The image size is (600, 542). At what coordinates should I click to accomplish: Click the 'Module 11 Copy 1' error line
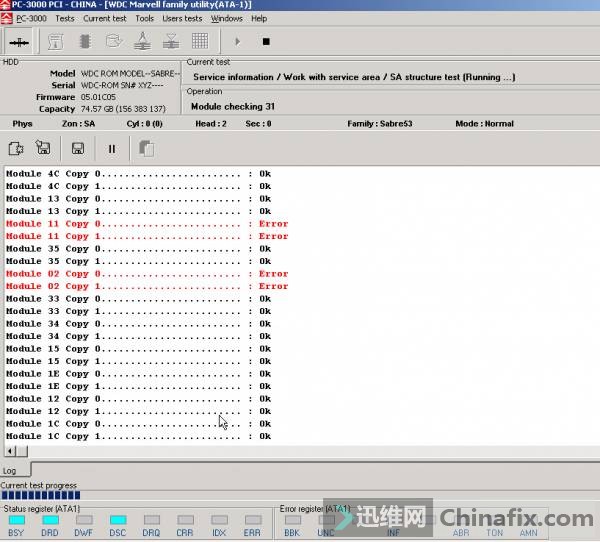tap(147, 236)
